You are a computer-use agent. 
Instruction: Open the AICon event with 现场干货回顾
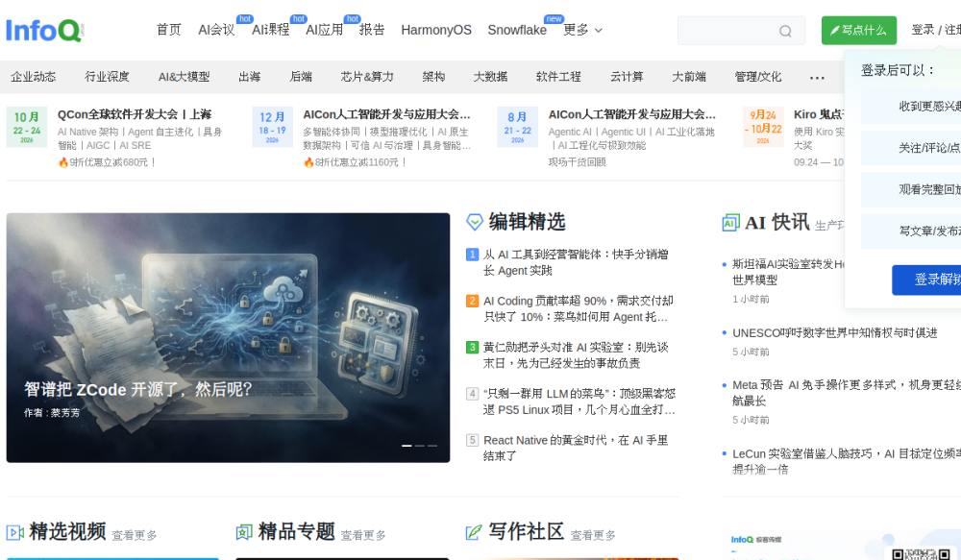632,114
